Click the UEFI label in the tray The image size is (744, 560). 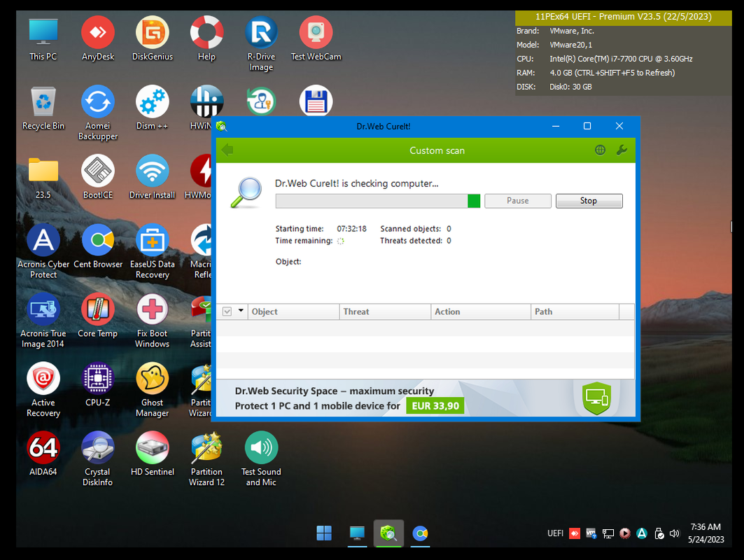555,533
